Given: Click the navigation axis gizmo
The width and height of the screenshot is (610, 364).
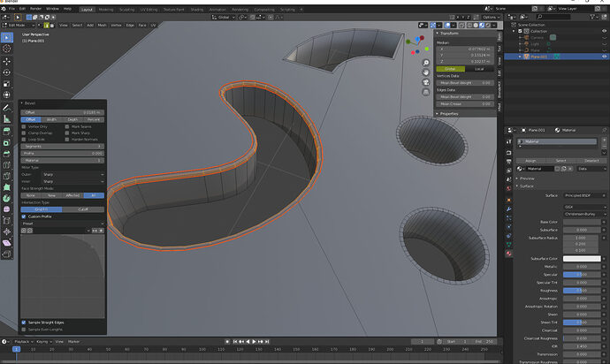Looking at the screenshot, I should [417, 45].
